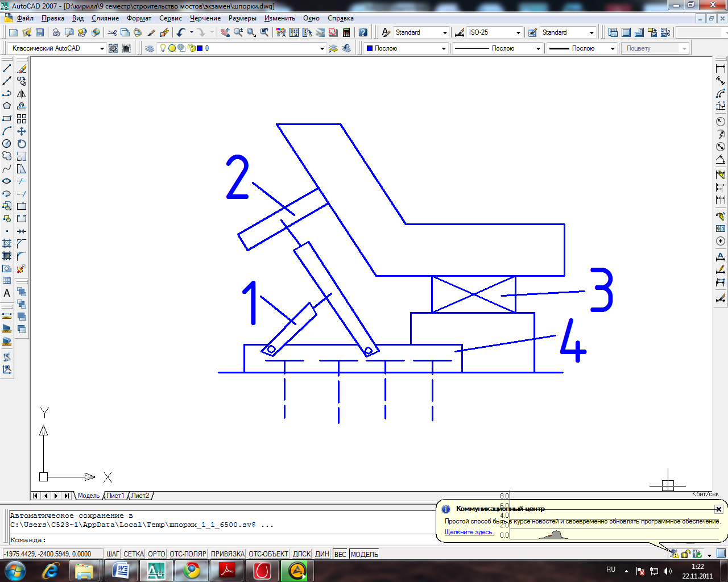The width and height of the screenshot is (728, 582).
Task: Click the Undo arrow icon
Action: coord(181,32)
